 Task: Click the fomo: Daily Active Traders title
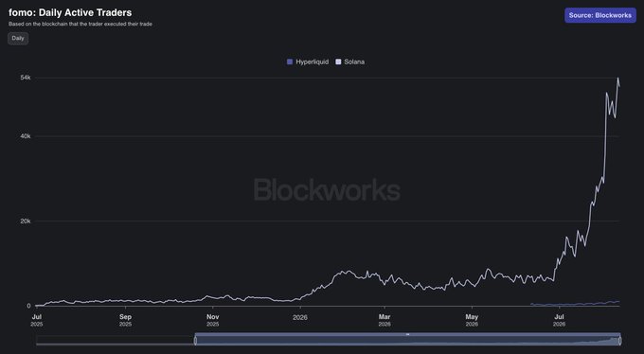[x=70, y=12]
